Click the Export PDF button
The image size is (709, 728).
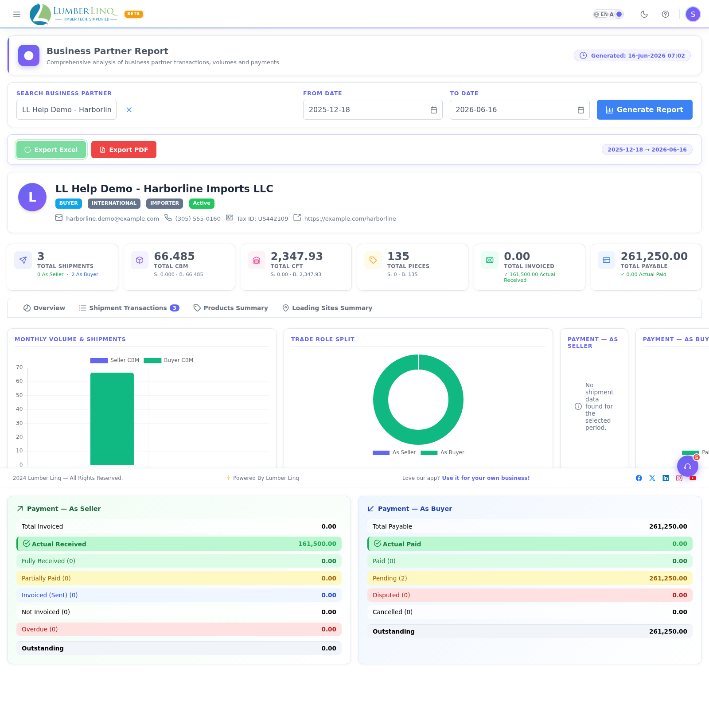coord(124,150)
